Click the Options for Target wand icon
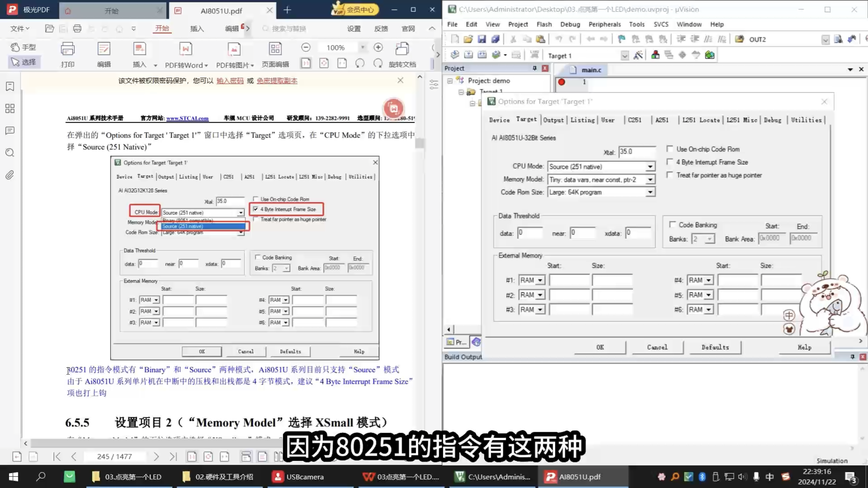 tap(638, 55)
